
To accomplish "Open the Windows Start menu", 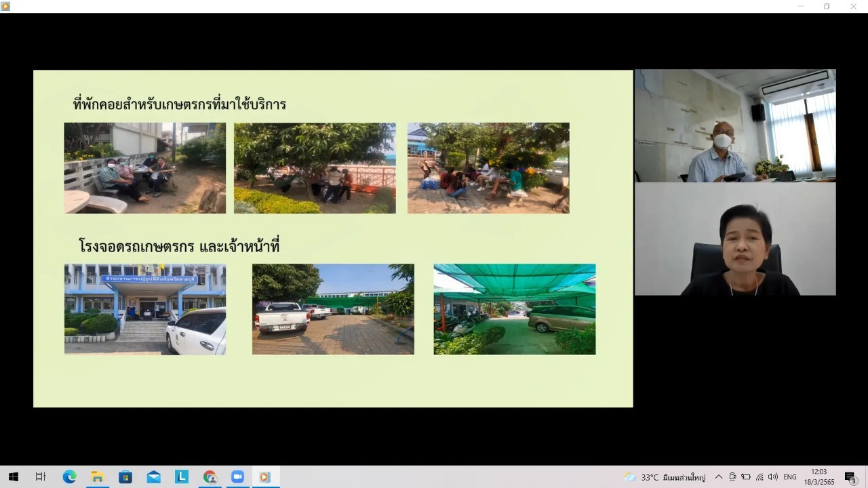I will coord(13,477).
